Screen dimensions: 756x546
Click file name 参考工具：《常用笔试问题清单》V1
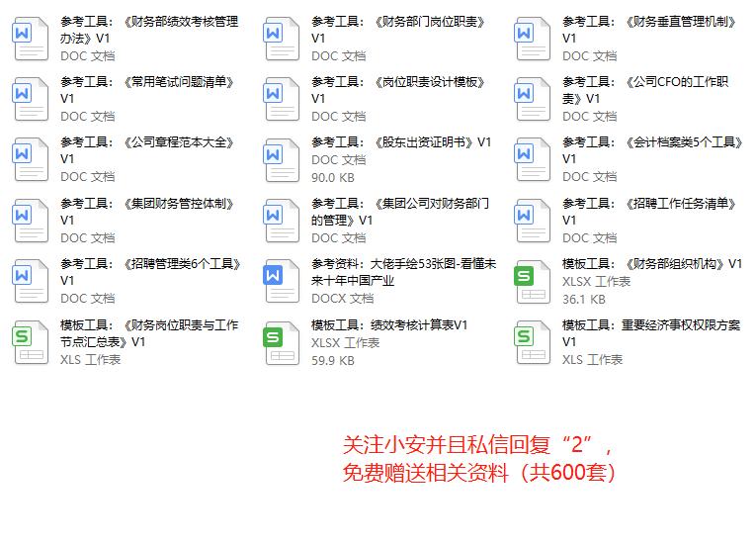147,90
